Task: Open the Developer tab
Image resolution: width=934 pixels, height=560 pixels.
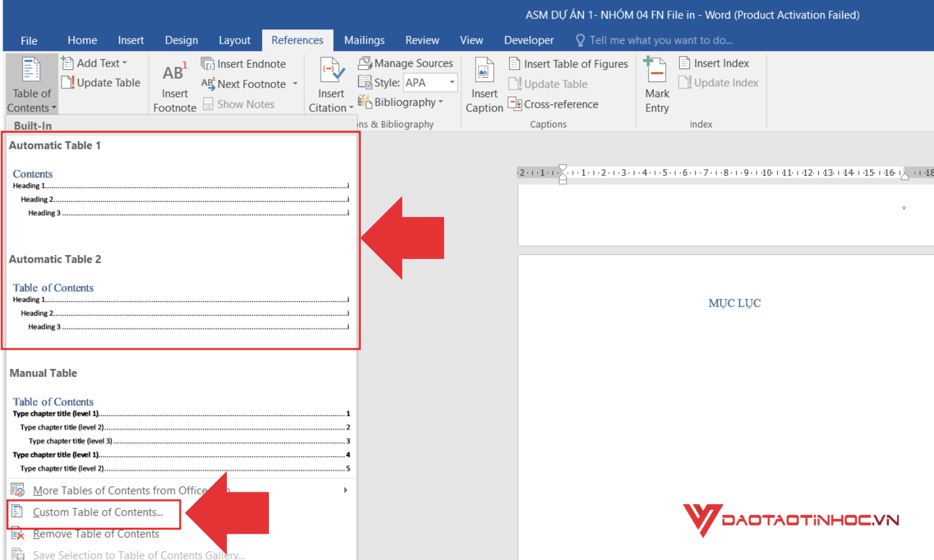Action: [x=529, y=40]
